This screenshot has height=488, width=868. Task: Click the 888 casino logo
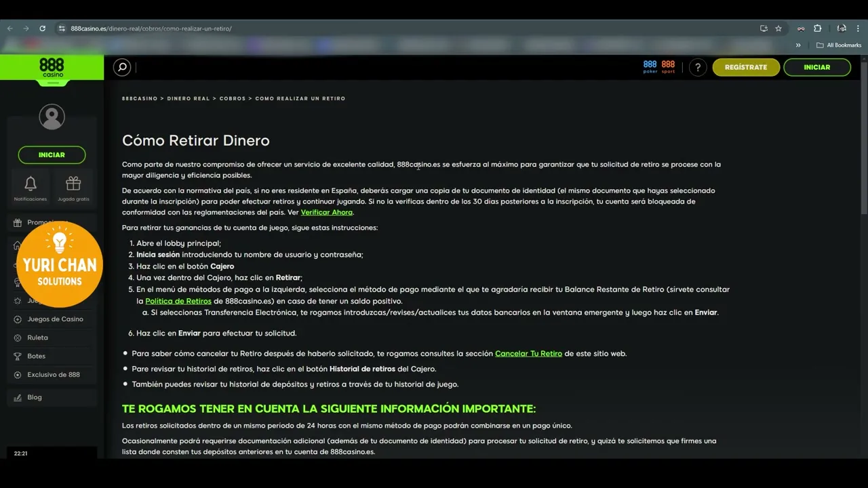(x=52, y=67)
